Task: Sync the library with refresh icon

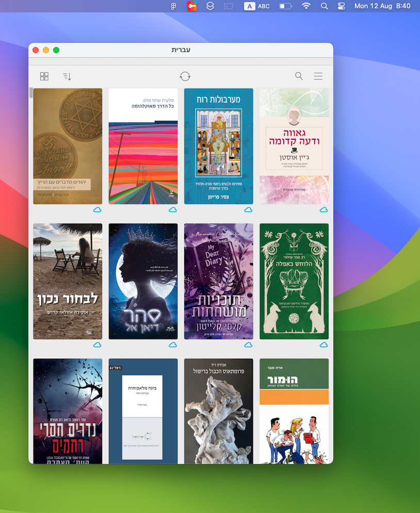Action: tap(185, 76)
